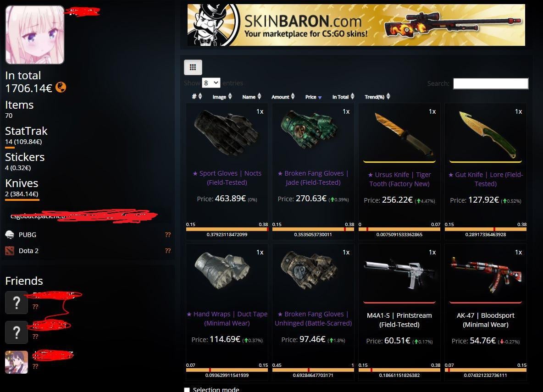The image size is (543, 392).
Task: Click the grid view toggle button
Action: click(193, 67)
